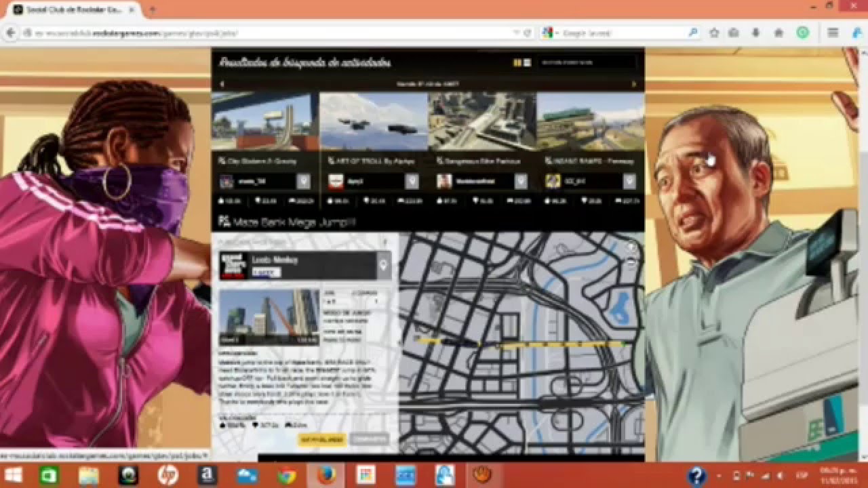Open the Dangerous Bike Parkour job thumbnail
Screen dimensions: 868x488
pyautogui.click(x=482, y=122)
